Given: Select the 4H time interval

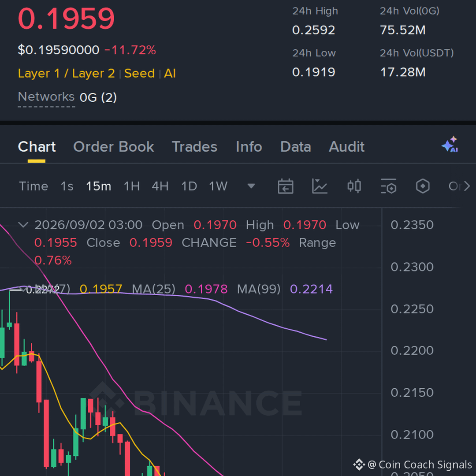Looking at the screenshot, I should click(x=160, y=186).
